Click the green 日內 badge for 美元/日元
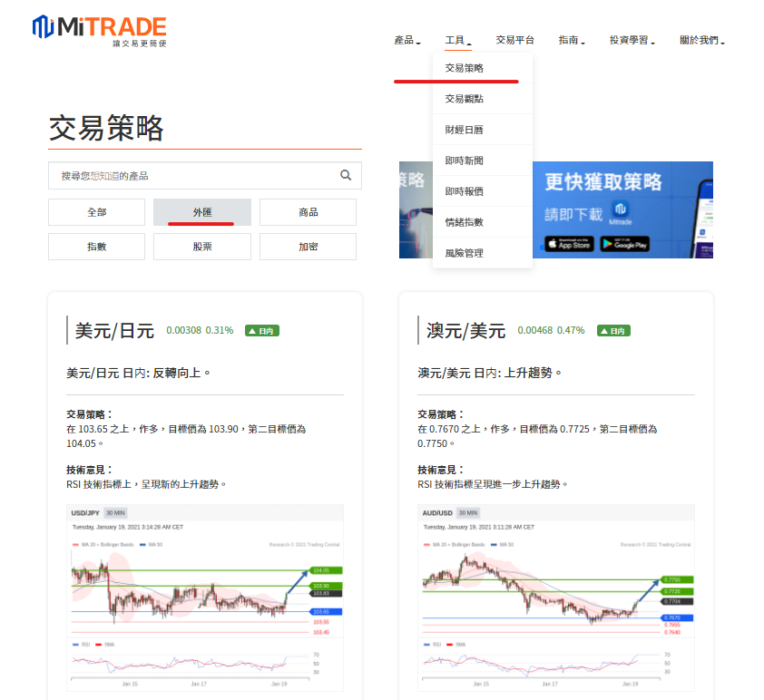The width and height of the screenshot is (764, 700). [261, 331]
